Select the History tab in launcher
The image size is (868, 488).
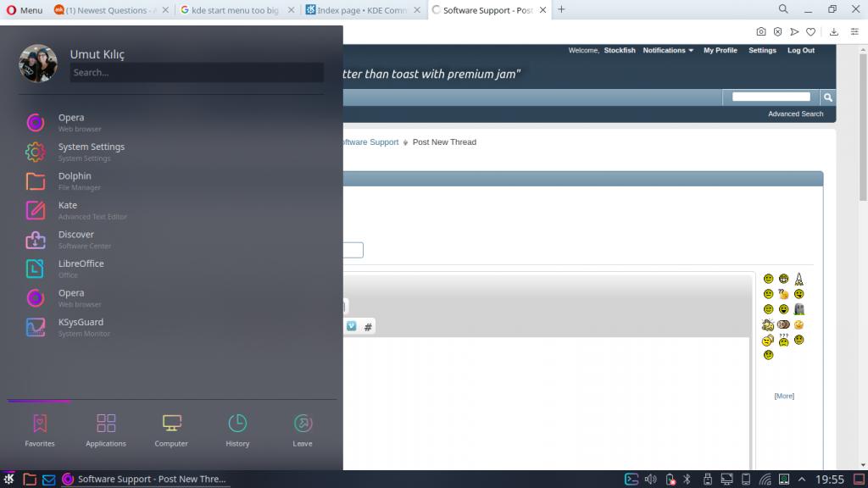point(237,430)
